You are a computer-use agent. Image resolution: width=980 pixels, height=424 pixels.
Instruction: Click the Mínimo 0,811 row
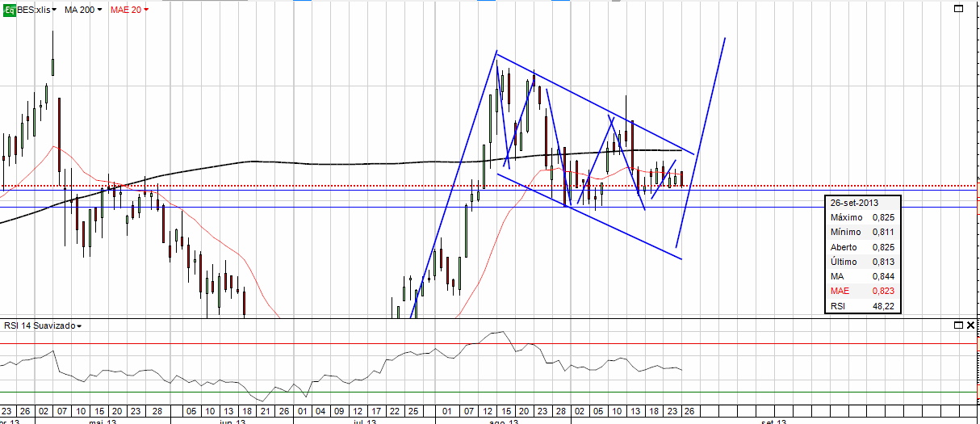pyautogui.click(x=861, y=232)
